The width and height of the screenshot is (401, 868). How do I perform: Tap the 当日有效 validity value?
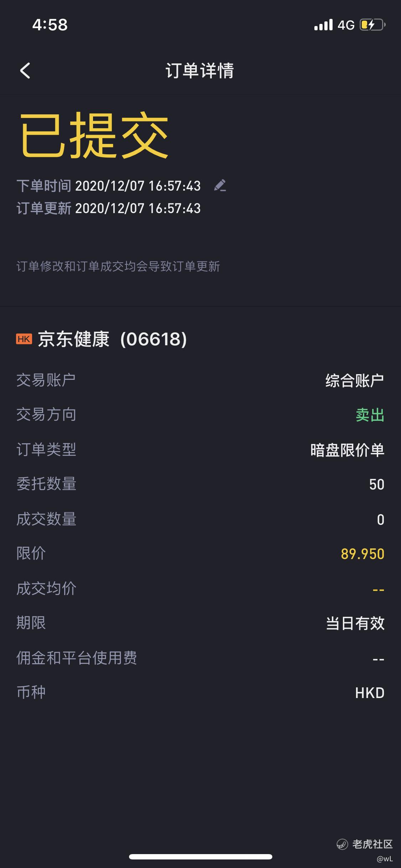click(x=355, y=624)
